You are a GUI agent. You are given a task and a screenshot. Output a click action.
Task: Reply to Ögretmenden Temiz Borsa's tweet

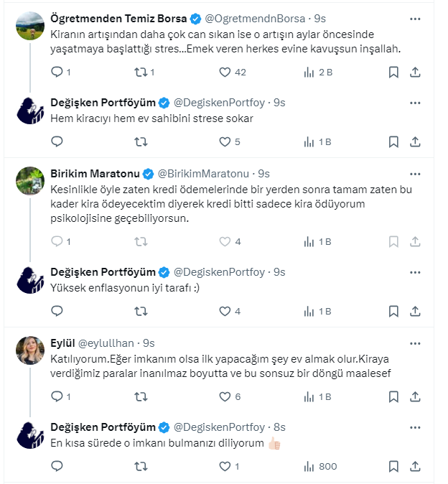click(x=58, y=72)
